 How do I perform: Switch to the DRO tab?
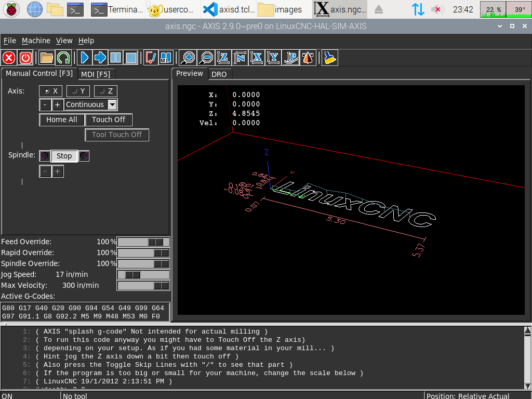219,74
